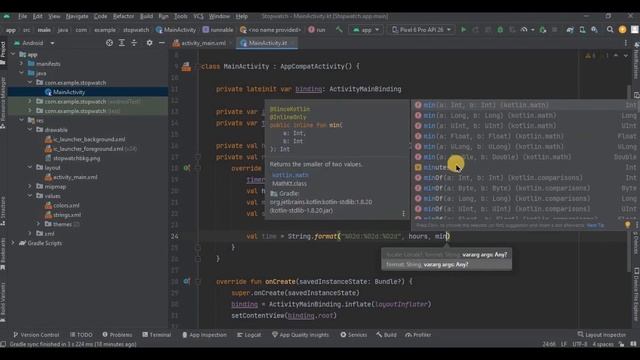Open the Profiler tool window
The image size is (640, 360).
418,335
